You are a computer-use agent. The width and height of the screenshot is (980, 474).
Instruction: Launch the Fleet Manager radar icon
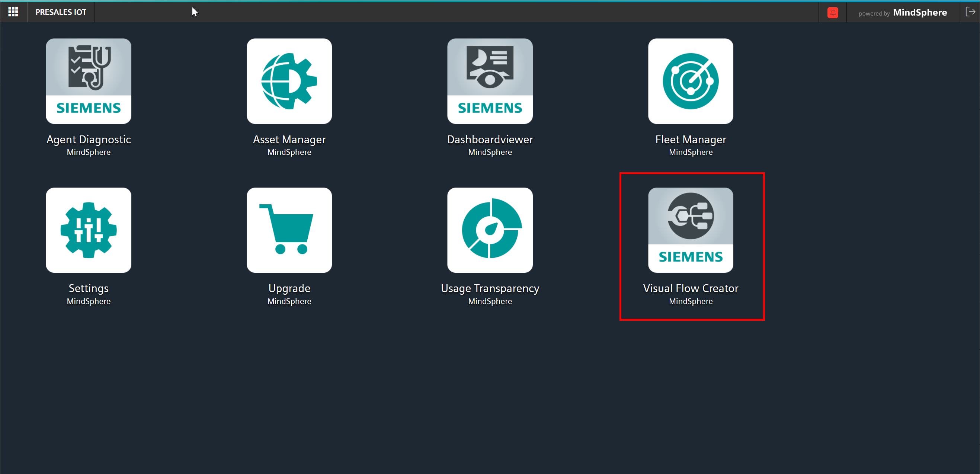691,81
